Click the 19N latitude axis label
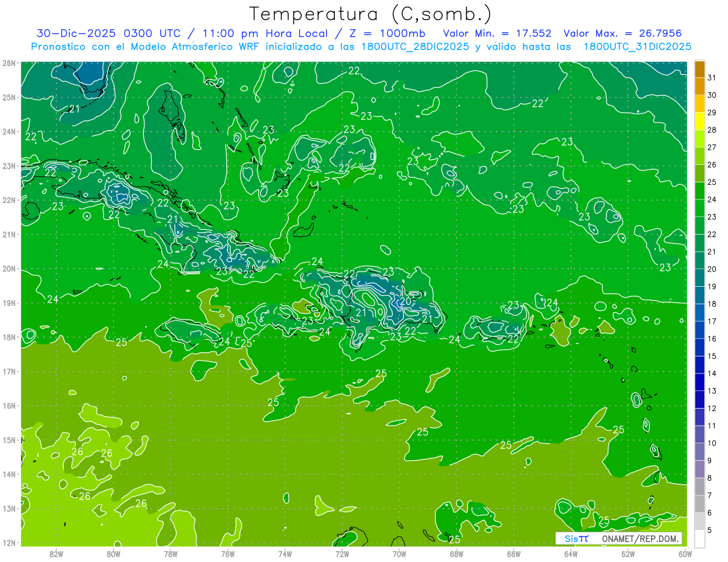728x562 pixels. click(8, 303)
